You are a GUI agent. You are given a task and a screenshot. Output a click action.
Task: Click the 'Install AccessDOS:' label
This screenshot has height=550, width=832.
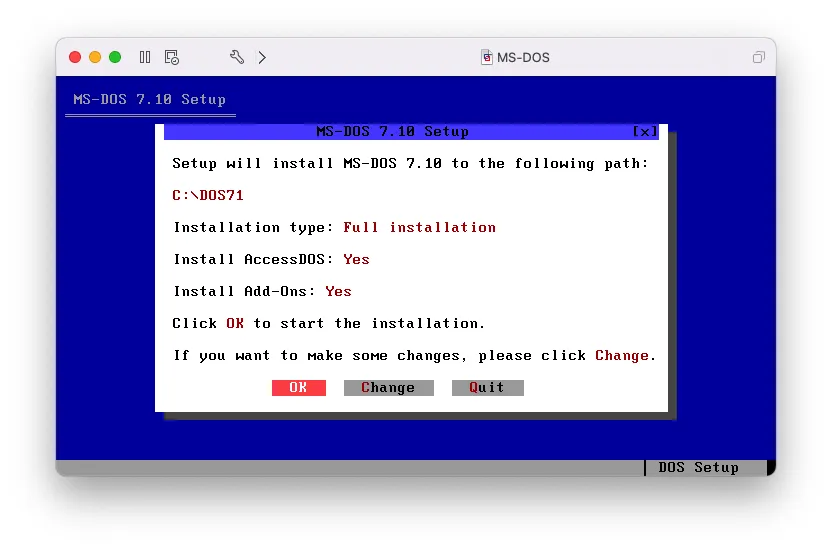point(253,259)
